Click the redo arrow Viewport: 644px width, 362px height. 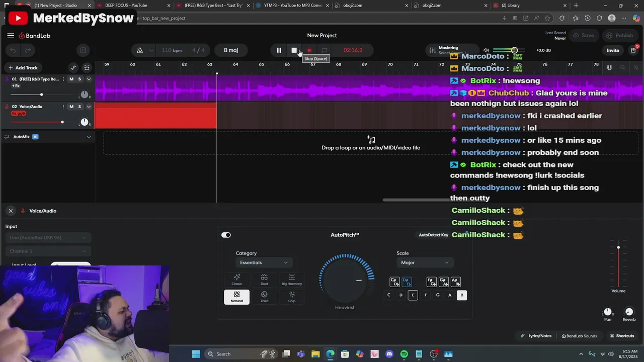(x=28, y=50)
